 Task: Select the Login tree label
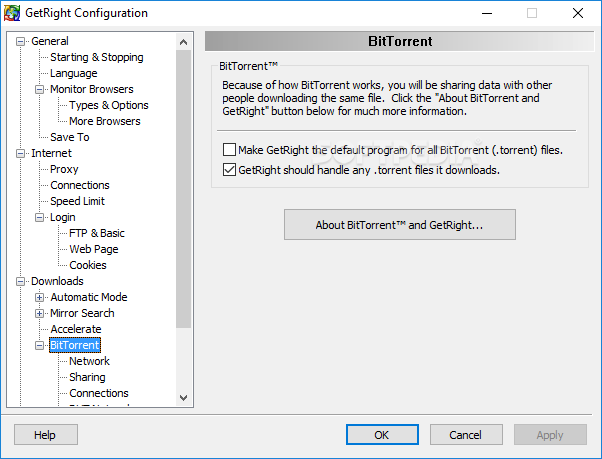click(63, 217)
